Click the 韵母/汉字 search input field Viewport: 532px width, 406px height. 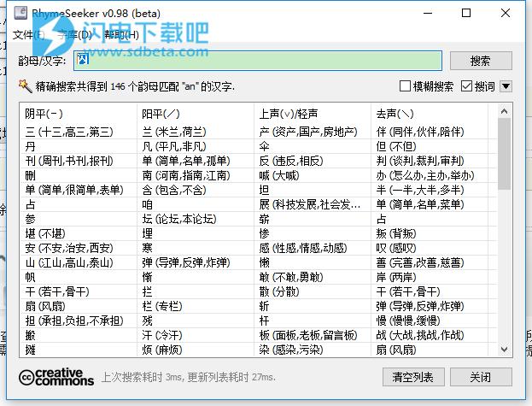pyautogui.click(x=258, y=61)
